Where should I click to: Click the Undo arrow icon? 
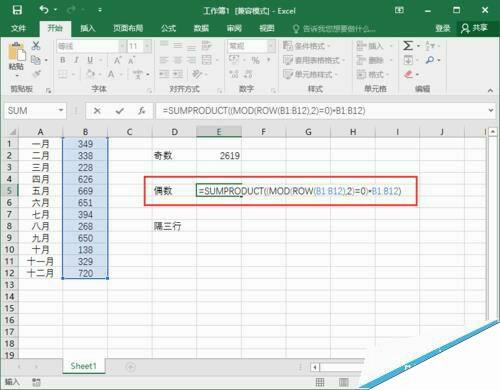tap(44, 10)
